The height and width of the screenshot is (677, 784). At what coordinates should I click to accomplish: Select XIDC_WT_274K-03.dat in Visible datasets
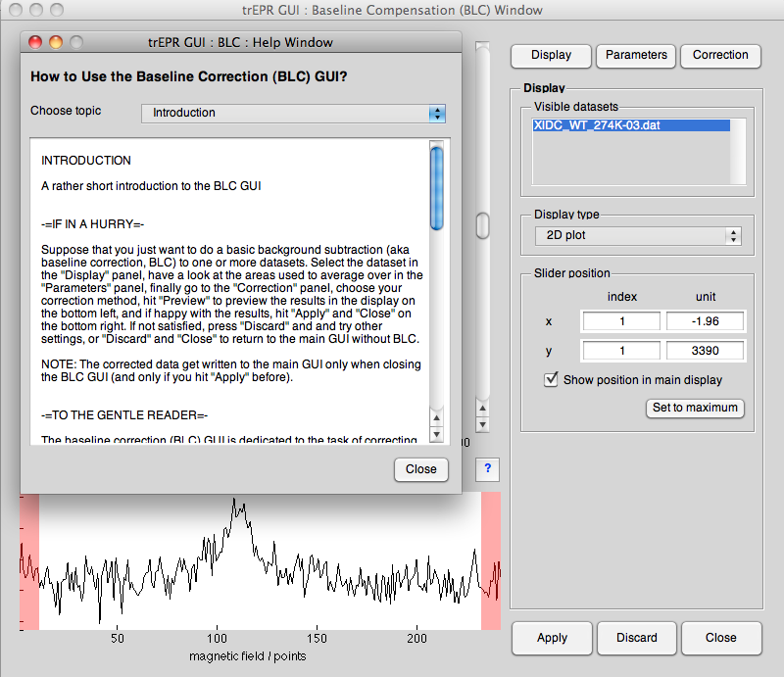pyautogui.click(x=631, y=125)
